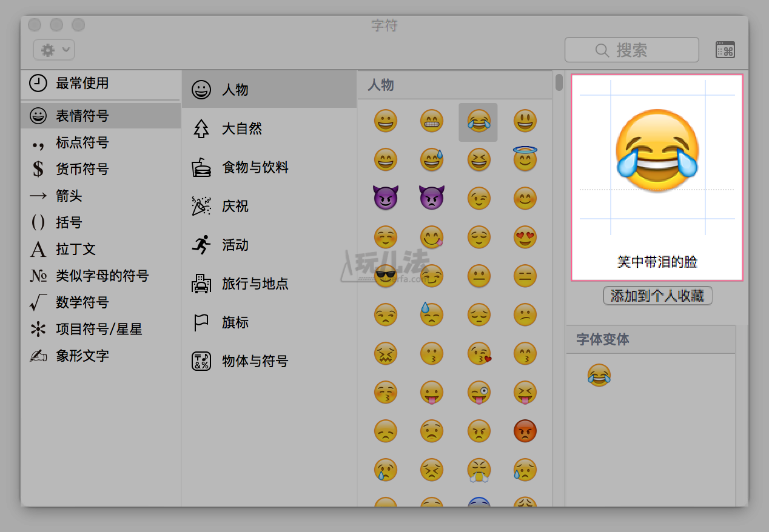Select 货币符号 category
Image resolution: width=769 pixels, height=532 pixels.
point(101,169)
